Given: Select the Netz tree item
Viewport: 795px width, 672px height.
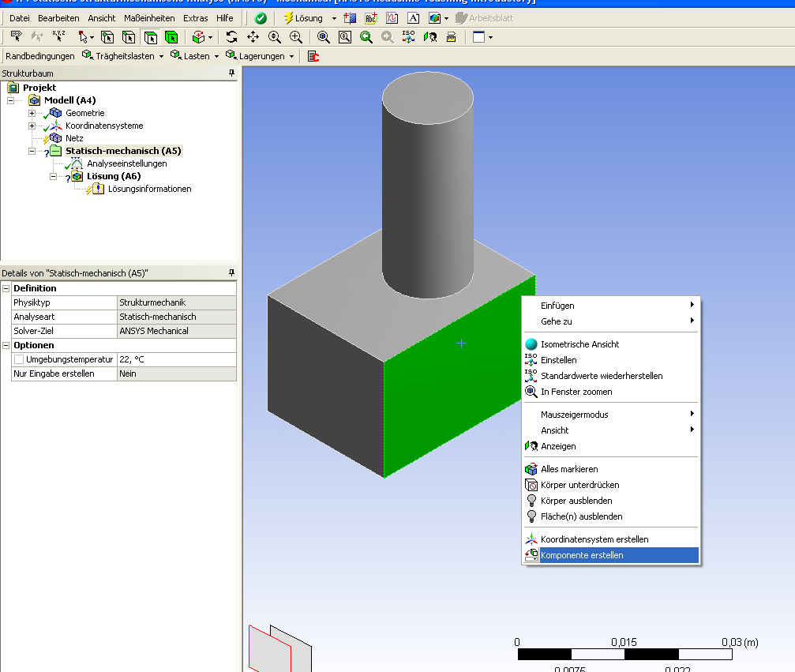Looking at the screenshot, I should coord(74,138).
